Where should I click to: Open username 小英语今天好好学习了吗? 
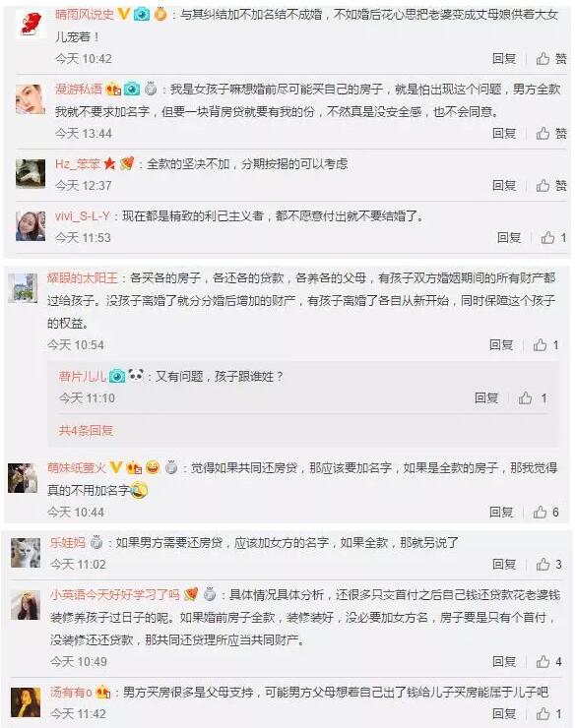tap(115, 595)
